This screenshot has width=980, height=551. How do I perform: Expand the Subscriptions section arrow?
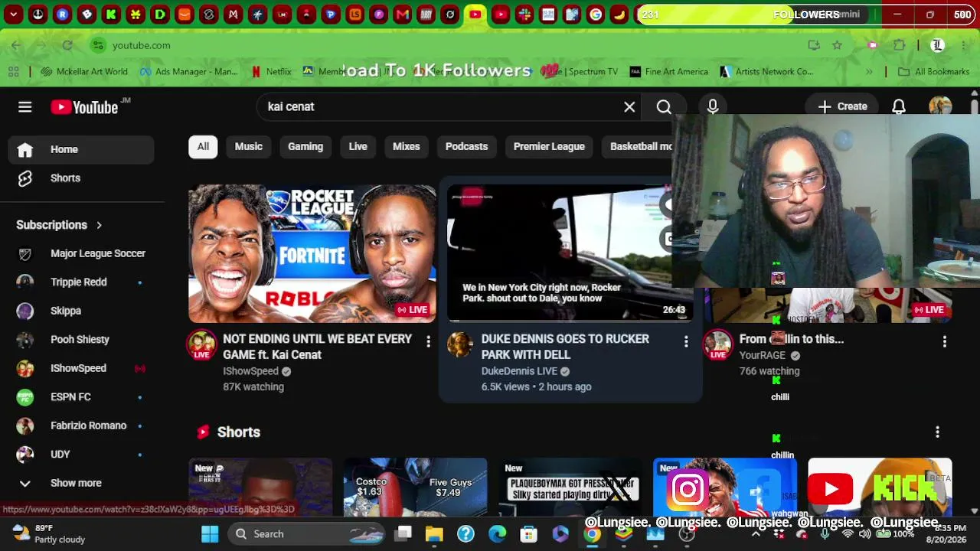(x=99, y=225)
